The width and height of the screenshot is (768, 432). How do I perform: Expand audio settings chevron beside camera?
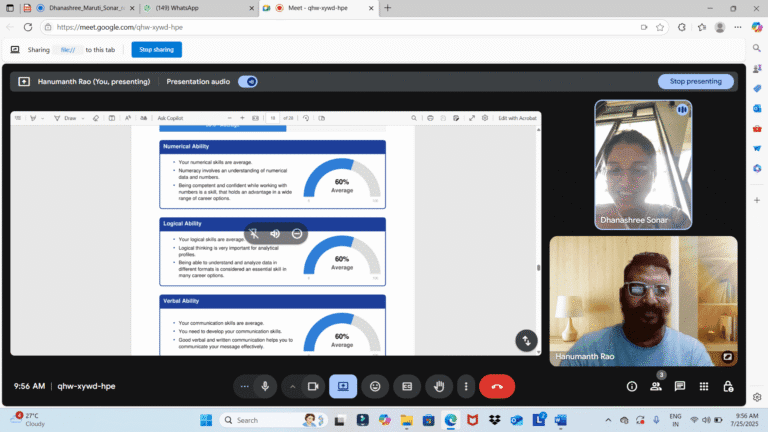pyautogui.click(x=293, y=386)
